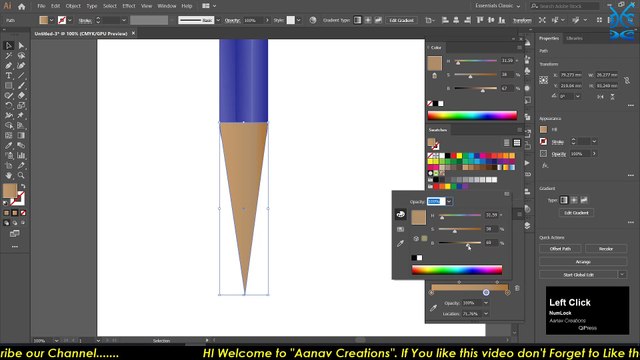640x360 pixels.
Task: Select the Blend tool
Action: [21, 145]
